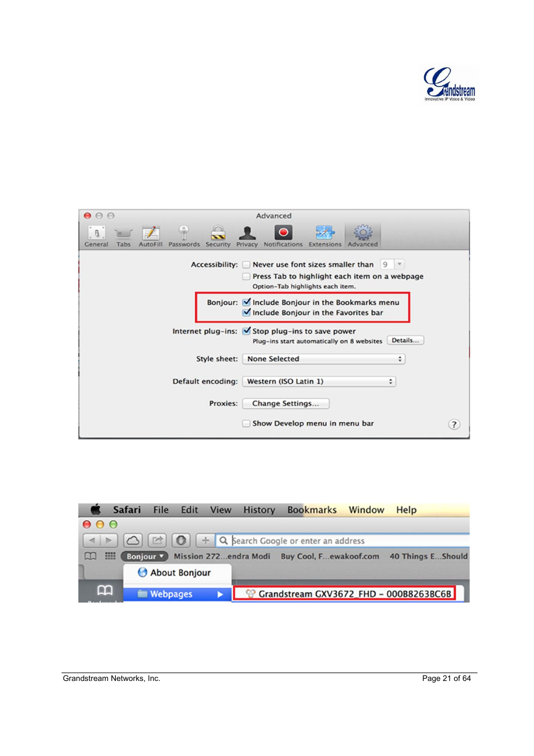Enable Show Develop menu in menu bar
Image resolution: width=534 pixels, height=756 pixels.
pyautogui.click(x=246, y=423)
